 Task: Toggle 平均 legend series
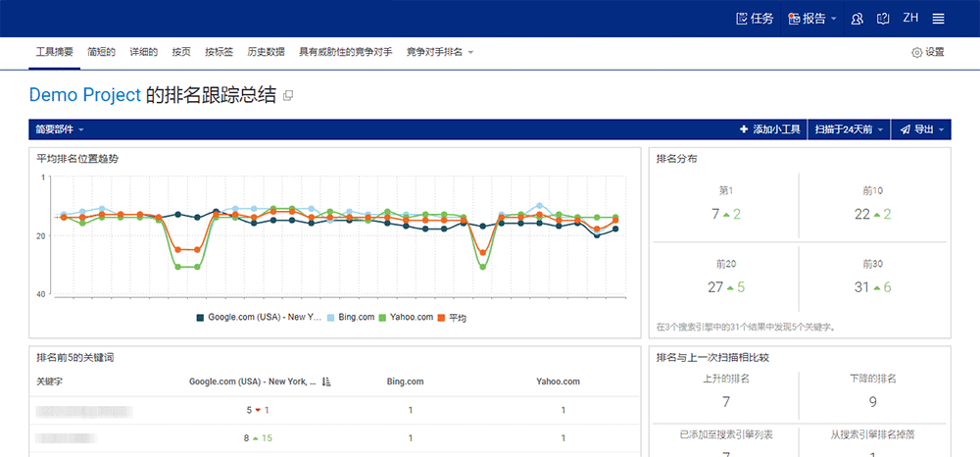(452, 318)
